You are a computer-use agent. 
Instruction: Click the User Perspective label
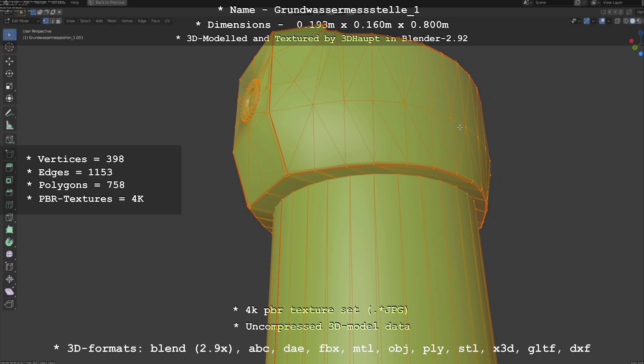click(x=37, y=31)
